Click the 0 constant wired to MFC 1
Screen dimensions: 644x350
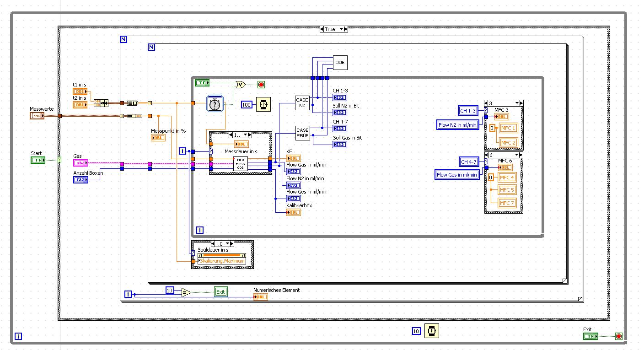[492, 128]
